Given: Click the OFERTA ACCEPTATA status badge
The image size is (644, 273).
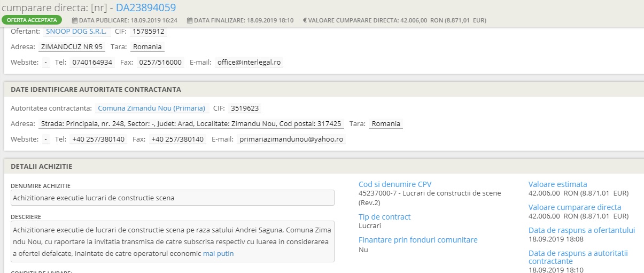Looking at the screenshot, I should pos(32,20).
